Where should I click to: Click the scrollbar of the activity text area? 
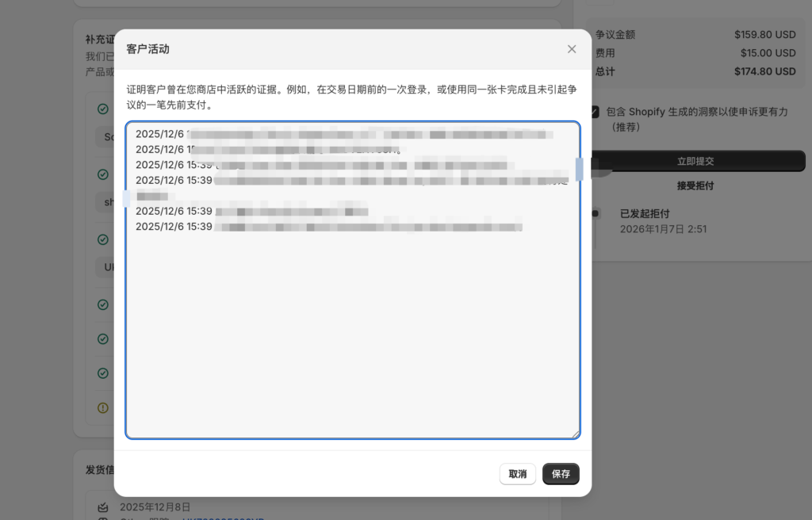[x=579, y=168]
